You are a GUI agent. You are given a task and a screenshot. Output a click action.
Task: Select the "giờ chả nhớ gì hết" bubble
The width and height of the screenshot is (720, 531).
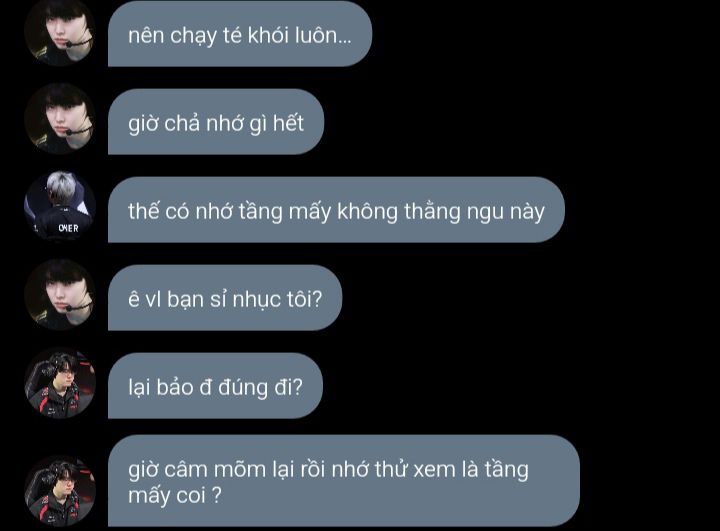(216, 122)
